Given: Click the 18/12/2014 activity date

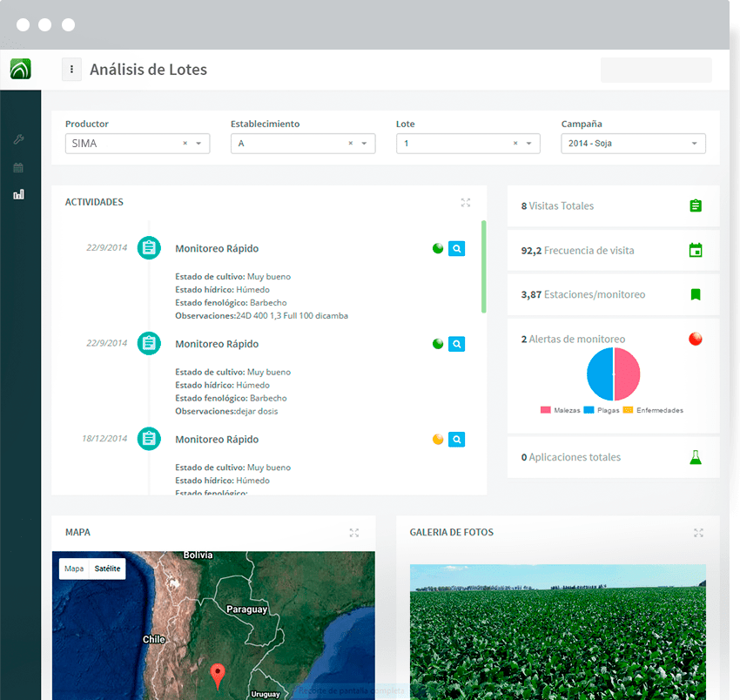Looking at the screenshot, I should 104,439.
